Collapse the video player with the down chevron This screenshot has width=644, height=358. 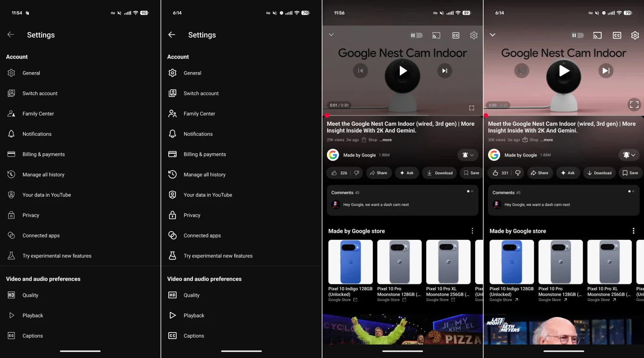pos(331,35)
